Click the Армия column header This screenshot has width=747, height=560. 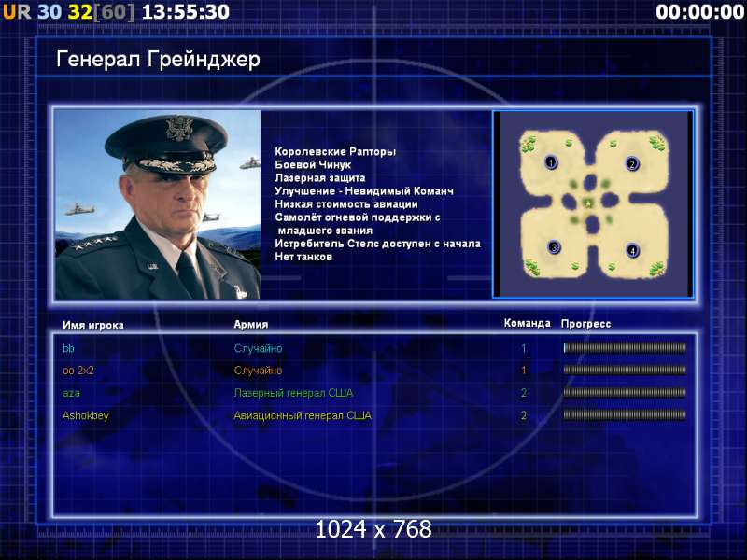pos(250,324)
